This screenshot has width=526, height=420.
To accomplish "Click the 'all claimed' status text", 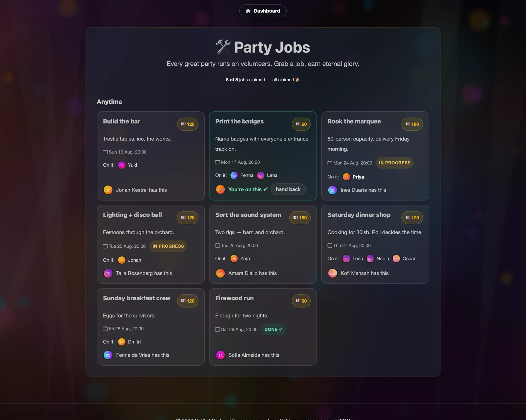I will click(286, 80).
